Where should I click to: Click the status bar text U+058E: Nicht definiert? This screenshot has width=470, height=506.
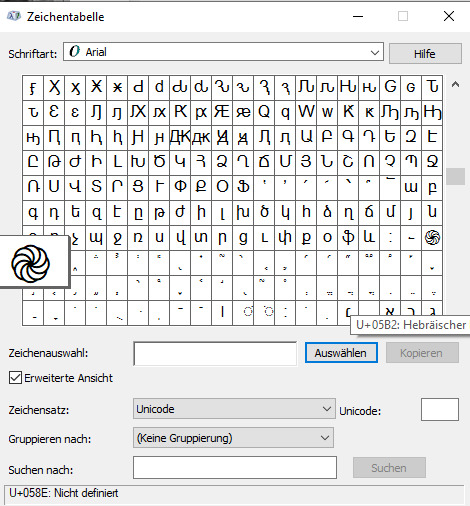point(63,493)
